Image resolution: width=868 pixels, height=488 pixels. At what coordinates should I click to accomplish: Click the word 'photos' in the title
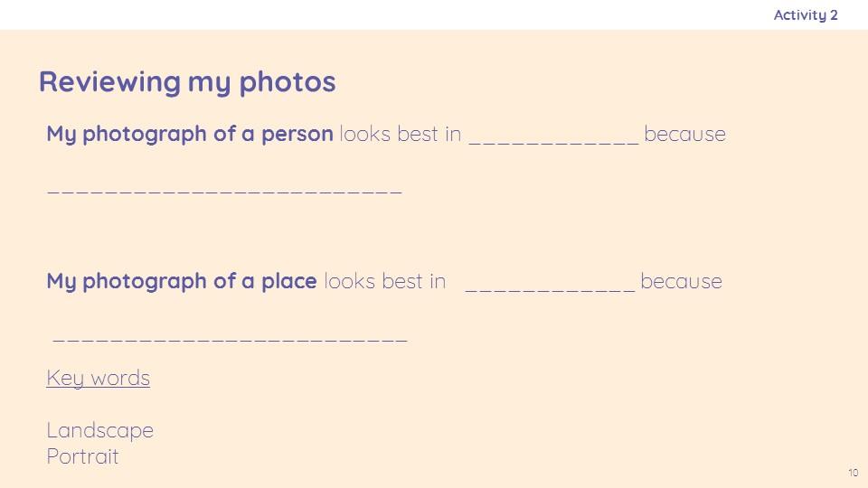288,83
